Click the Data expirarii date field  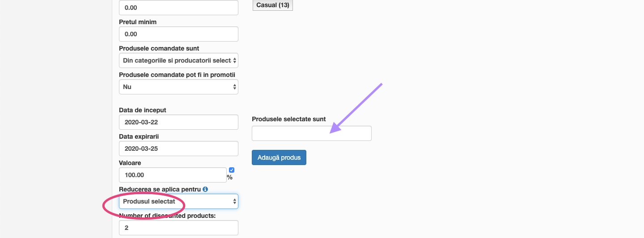[178, 149]
